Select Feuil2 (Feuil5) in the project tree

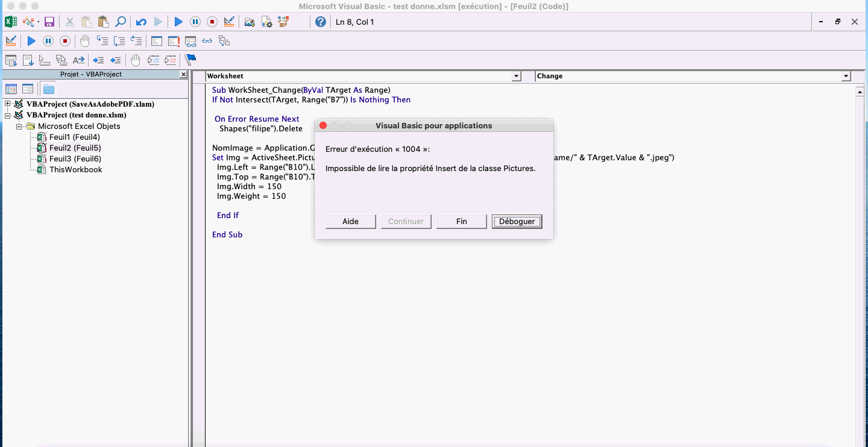pyautogui.click(x=75, y=148)
